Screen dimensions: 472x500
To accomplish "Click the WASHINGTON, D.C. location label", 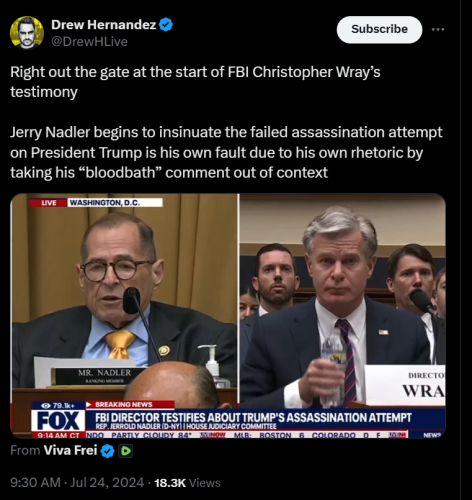I will point(115,203).
